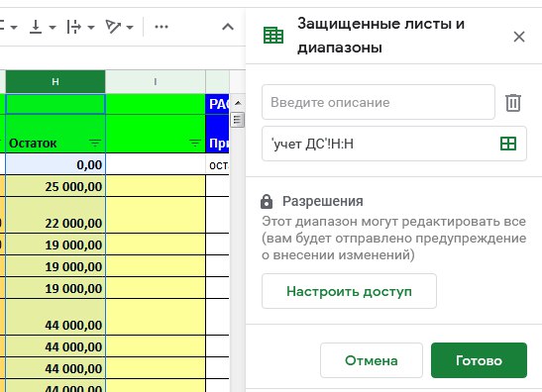Open the more options three-dots menu
The width and height of the screenshot is (542, 392).
tap(162, 27)
